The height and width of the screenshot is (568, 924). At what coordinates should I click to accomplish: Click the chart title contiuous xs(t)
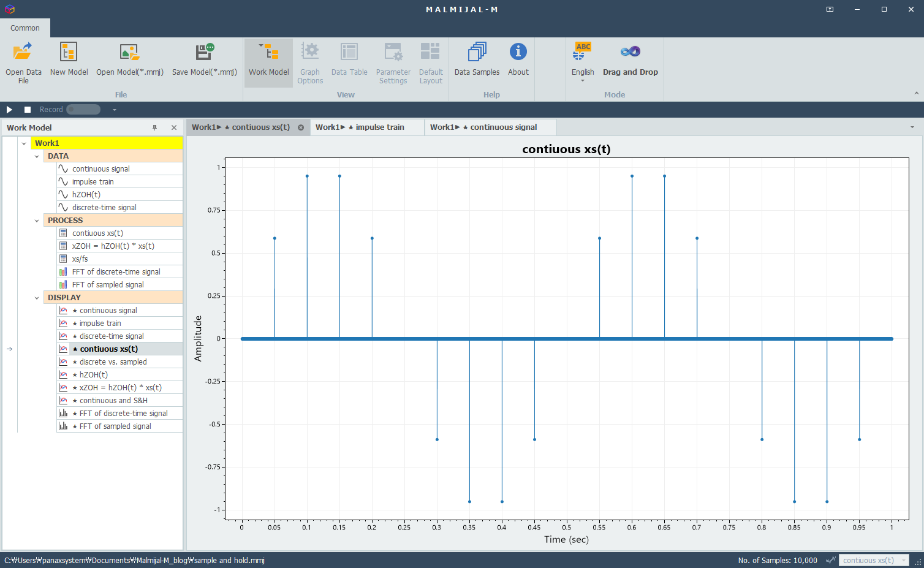point(566,149)
